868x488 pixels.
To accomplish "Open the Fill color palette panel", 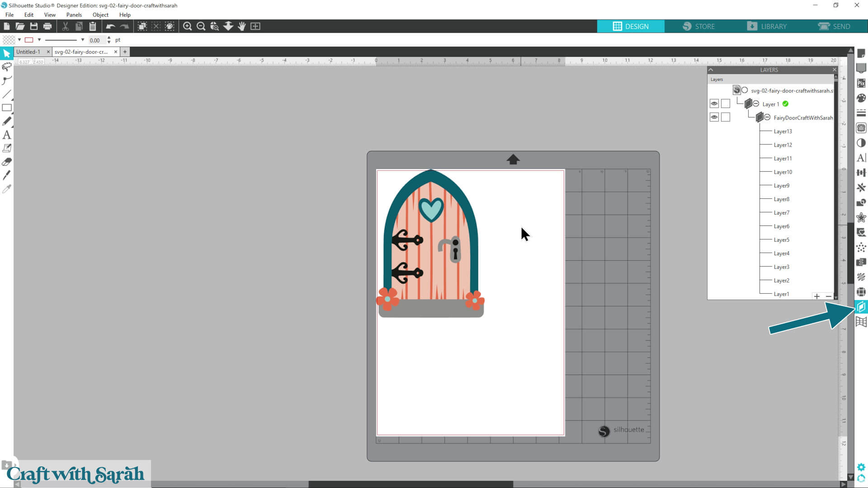I will click(x=861, y=98).
